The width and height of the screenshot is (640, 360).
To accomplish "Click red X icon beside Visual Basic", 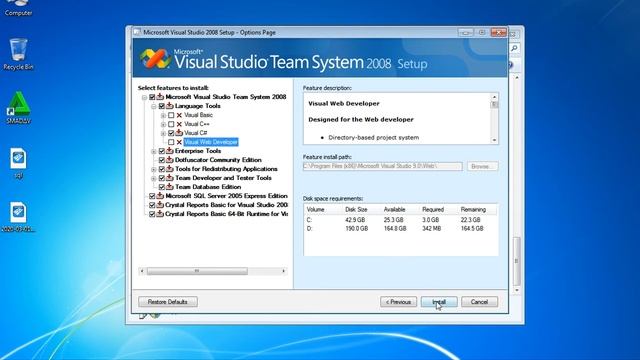I will pos(179,115).
